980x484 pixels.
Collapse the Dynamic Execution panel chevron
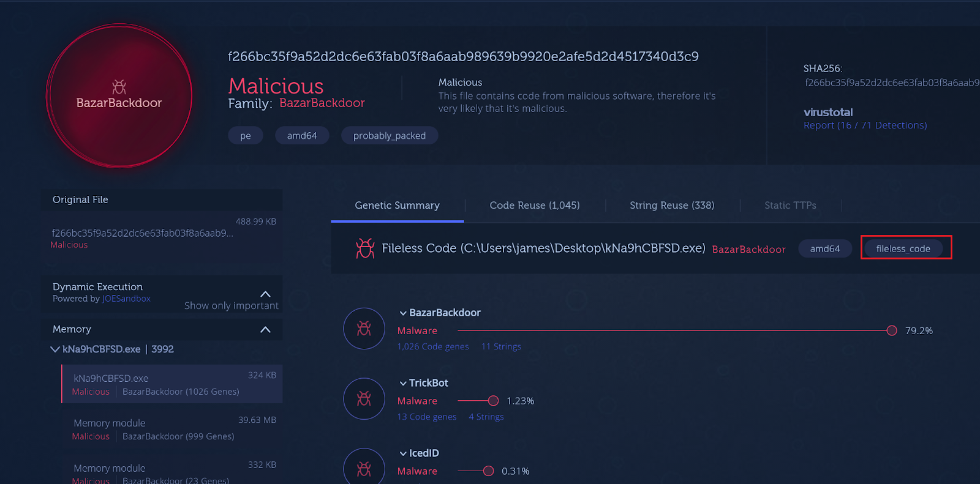point(265,294)
